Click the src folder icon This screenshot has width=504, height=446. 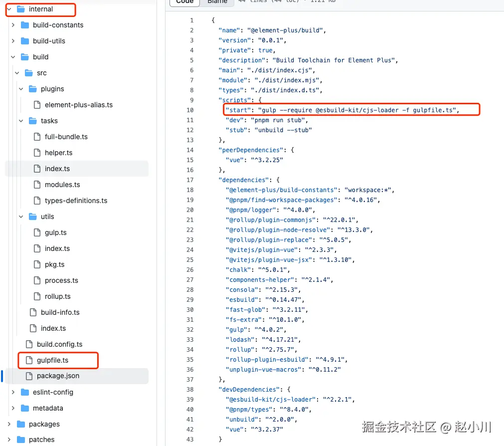[29, 73]
